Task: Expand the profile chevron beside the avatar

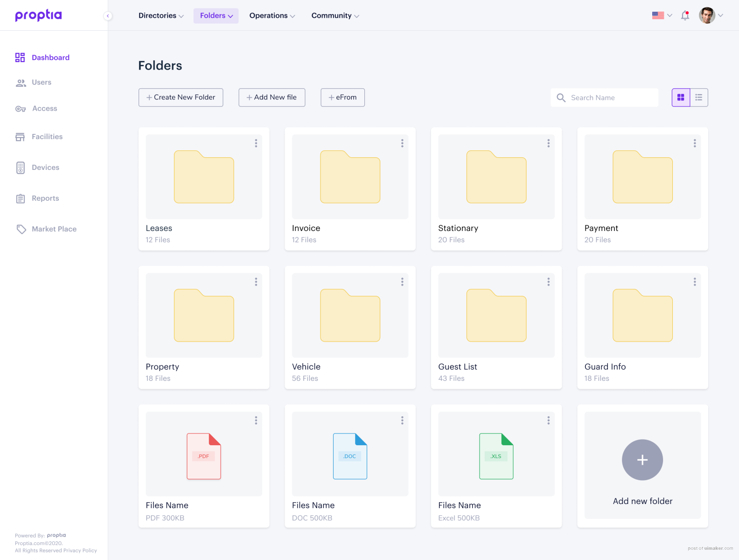Action: click(721, 15)
